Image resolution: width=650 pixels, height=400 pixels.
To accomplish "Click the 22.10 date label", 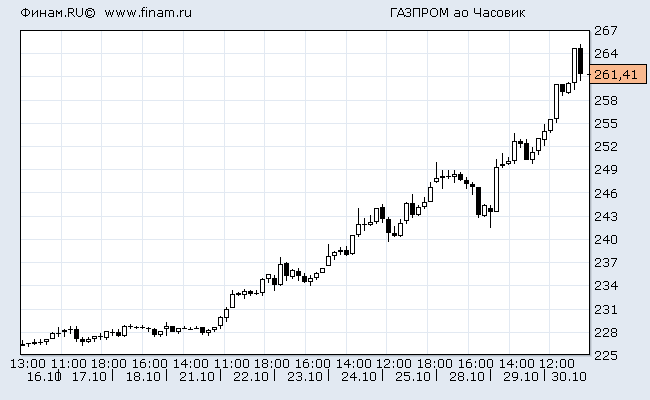I will coord(251,377).
